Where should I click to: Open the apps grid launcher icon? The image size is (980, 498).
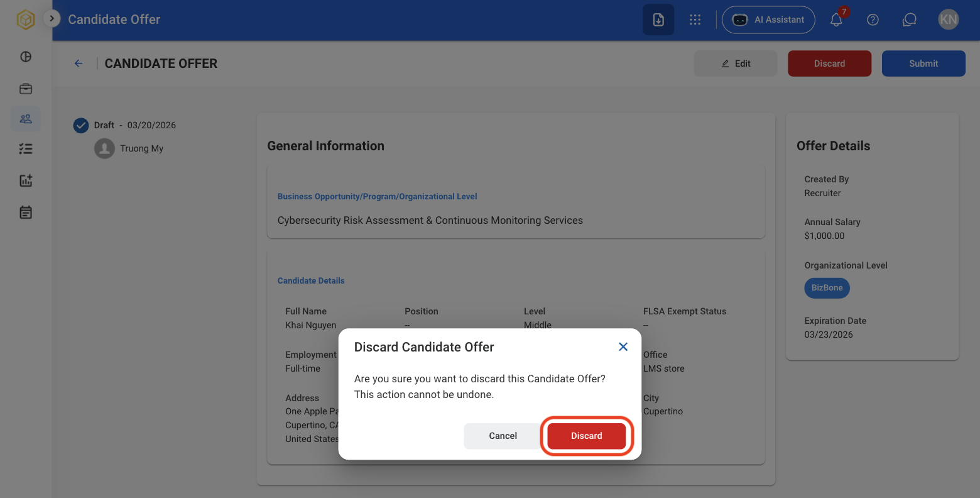(x=695, y=19)
